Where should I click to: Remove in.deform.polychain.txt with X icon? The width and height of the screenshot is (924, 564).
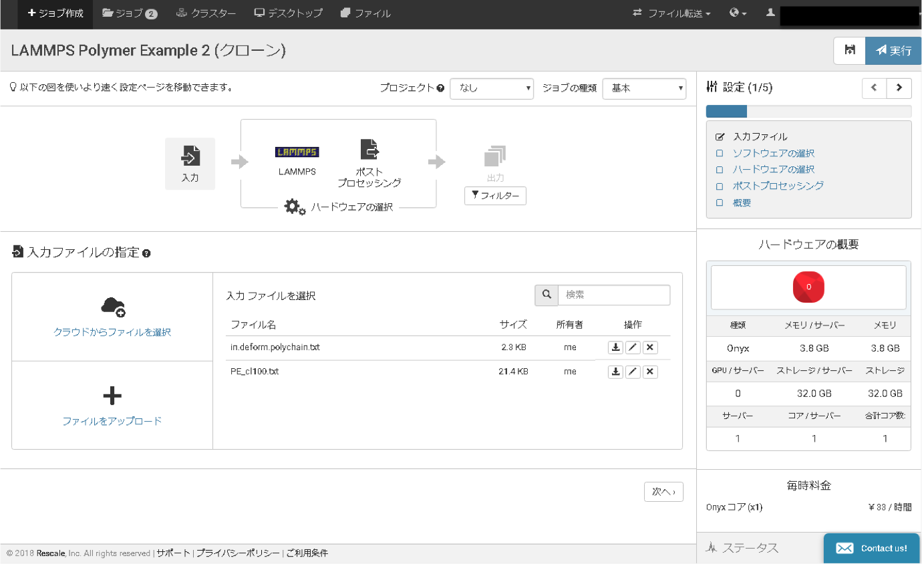[x=650, y=347]
